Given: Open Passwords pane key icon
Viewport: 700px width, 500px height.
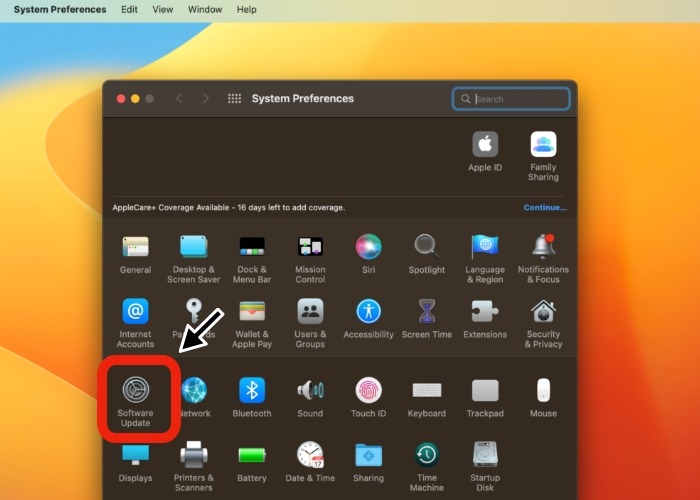Looking at the screenshot, I should tap(194, 310).
